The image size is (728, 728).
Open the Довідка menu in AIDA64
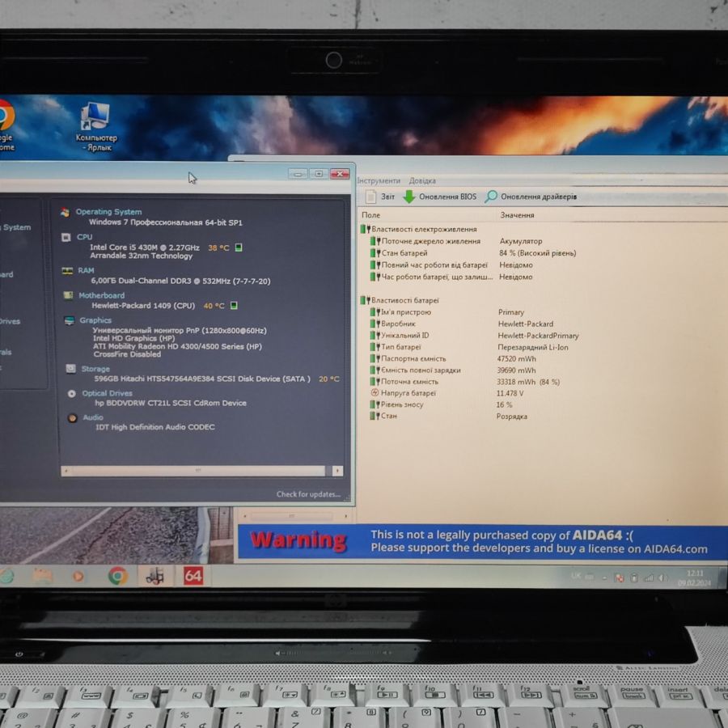click(x=422, y=180)
